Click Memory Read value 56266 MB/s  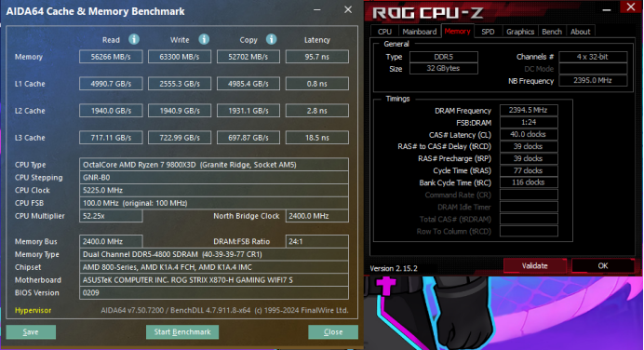coord(111,57)
